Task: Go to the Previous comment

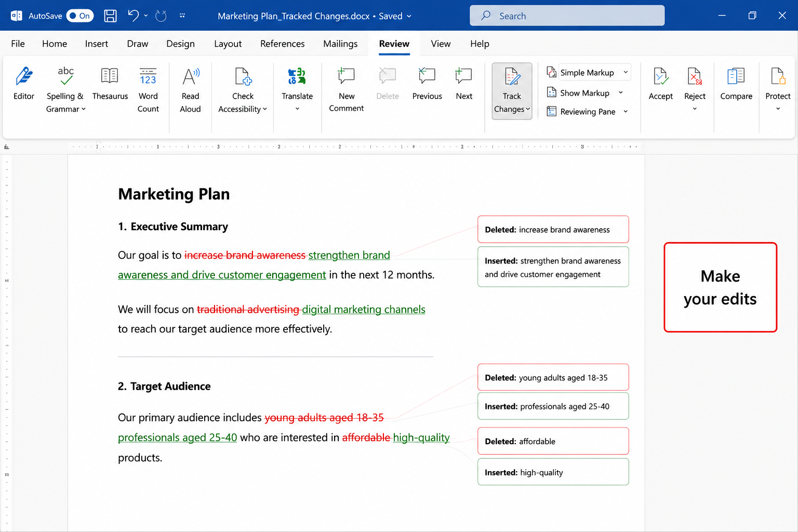Action: 427,83
